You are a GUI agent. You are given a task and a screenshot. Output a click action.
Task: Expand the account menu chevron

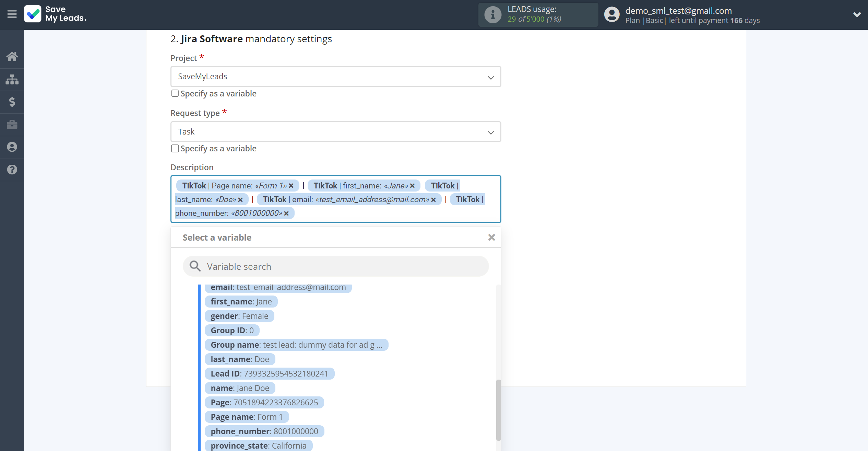[x=857, y=14]
